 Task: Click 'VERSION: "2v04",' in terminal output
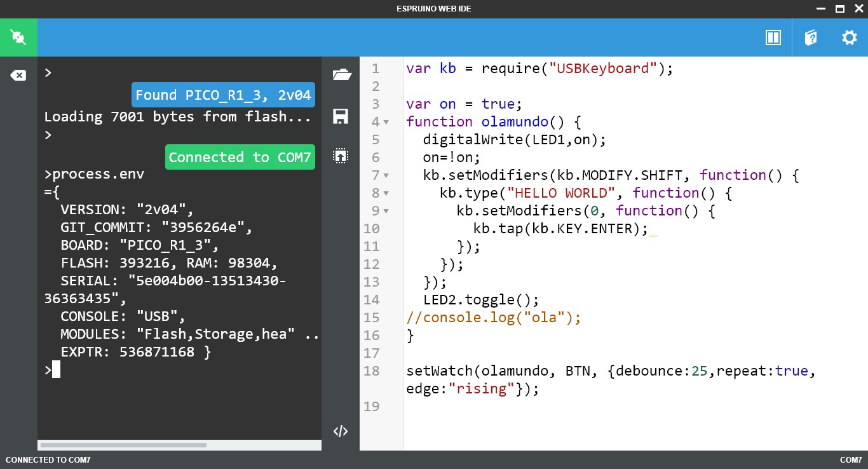click(x=127, y=210)
